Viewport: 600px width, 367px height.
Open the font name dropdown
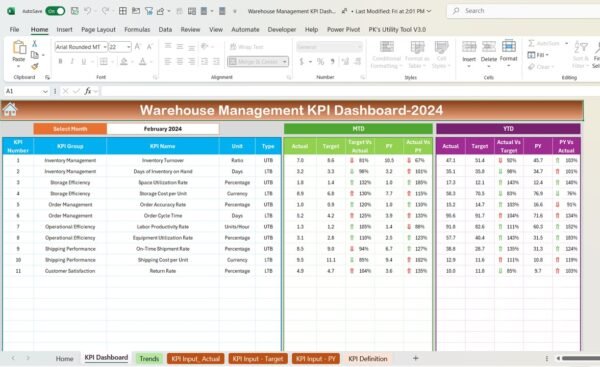pos(105,47)
